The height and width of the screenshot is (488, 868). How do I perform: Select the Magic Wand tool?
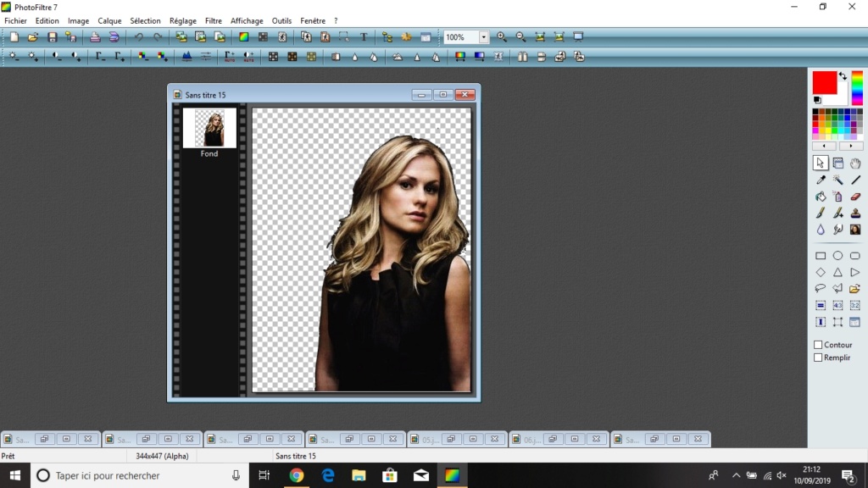click(837, 180)
